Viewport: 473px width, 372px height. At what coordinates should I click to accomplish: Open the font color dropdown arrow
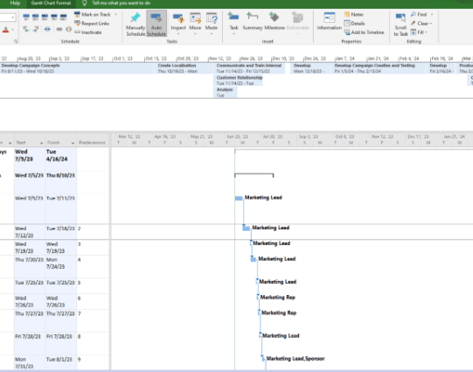pyautogui.click(x=13, y=30)
